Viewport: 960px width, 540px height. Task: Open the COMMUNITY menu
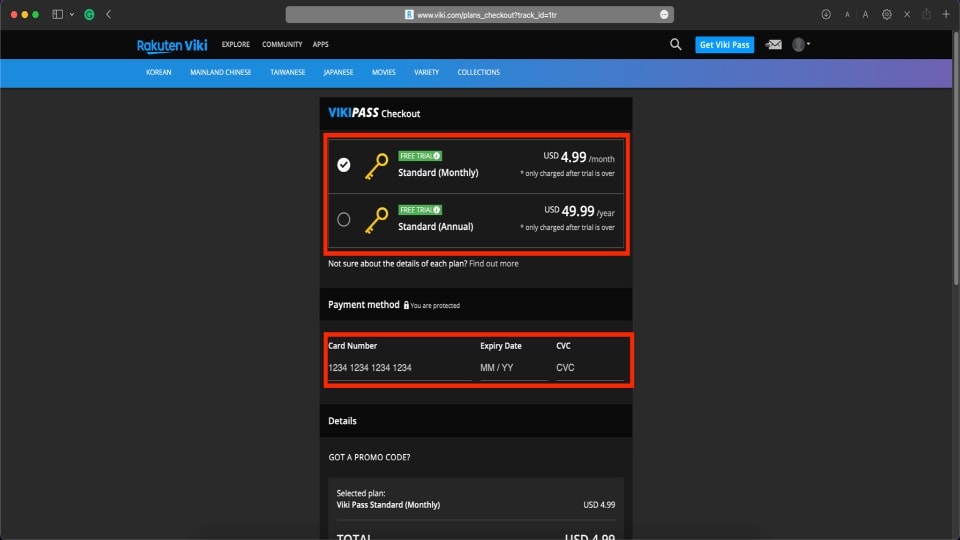(x=282, y=45)
